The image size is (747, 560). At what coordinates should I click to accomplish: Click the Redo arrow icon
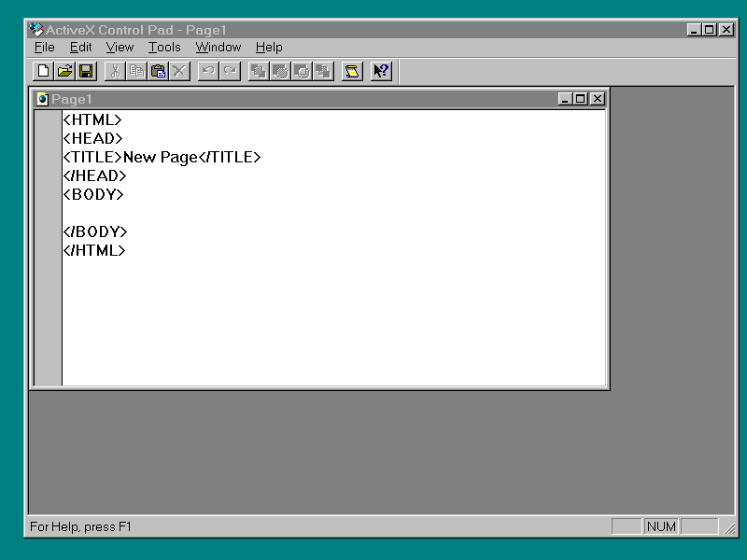click(230, 71)
